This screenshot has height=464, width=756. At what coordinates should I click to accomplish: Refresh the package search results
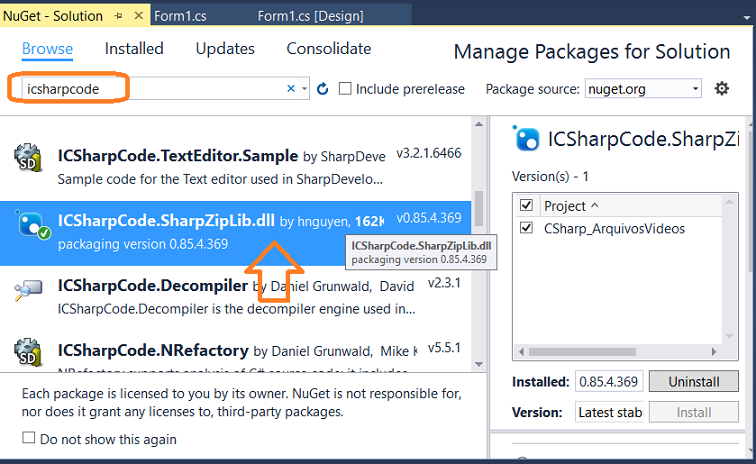pyautogui.click(x=323, y=89)
